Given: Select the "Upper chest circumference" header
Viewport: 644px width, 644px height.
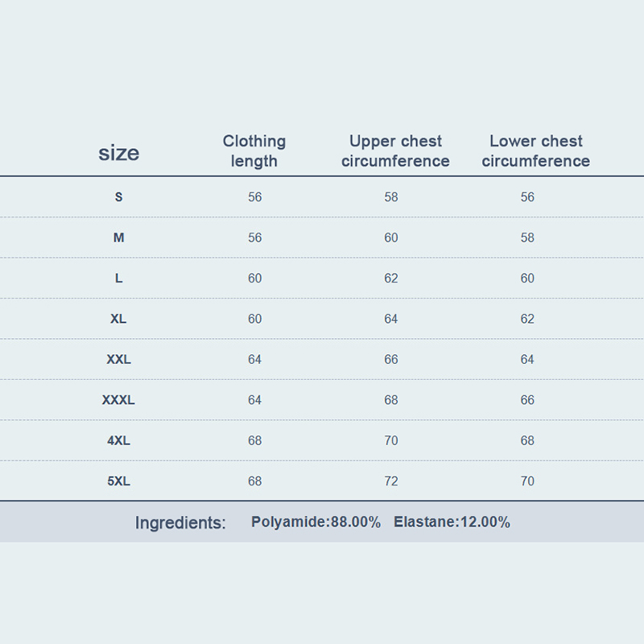Looking at the screenshot, I should tap(395, 151).
